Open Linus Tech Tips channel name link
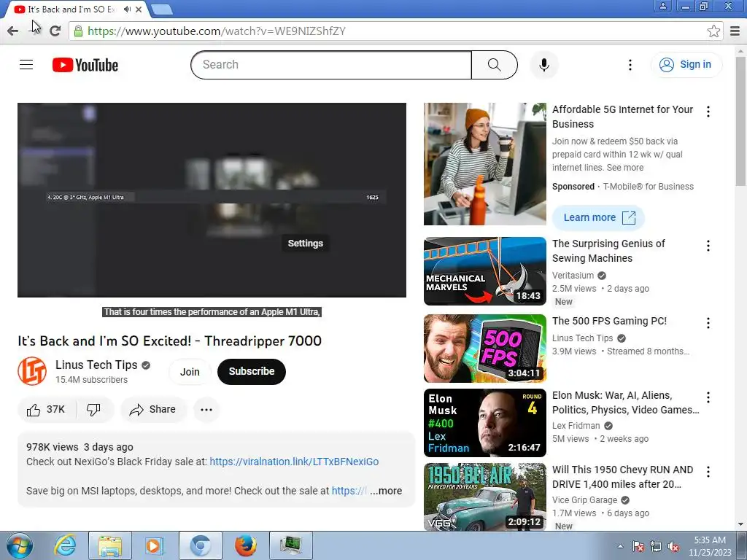The width and height of the screenshot is (747, 560). 96,365
